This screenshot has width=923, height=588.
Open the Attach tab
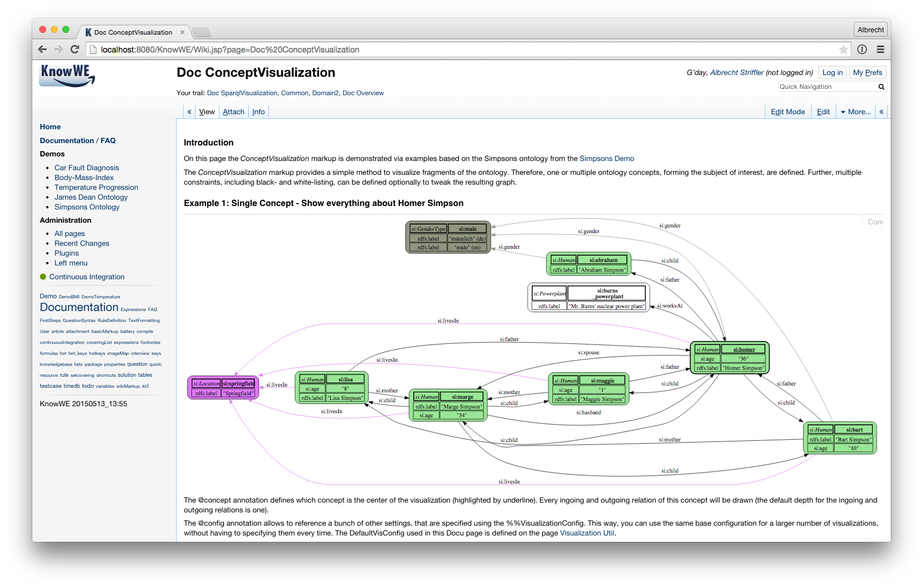click(x=234, y=112)
